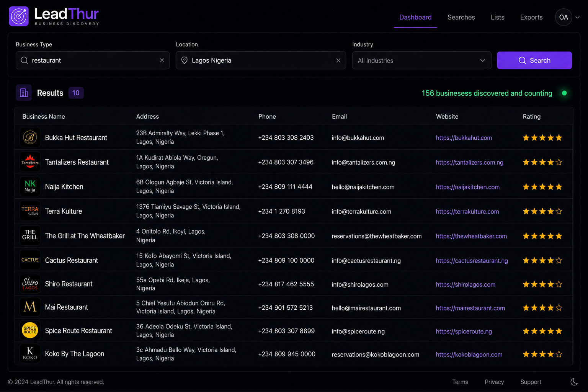
Task: Visit https://mairestaurant.com link
Action: click(470, 308)
